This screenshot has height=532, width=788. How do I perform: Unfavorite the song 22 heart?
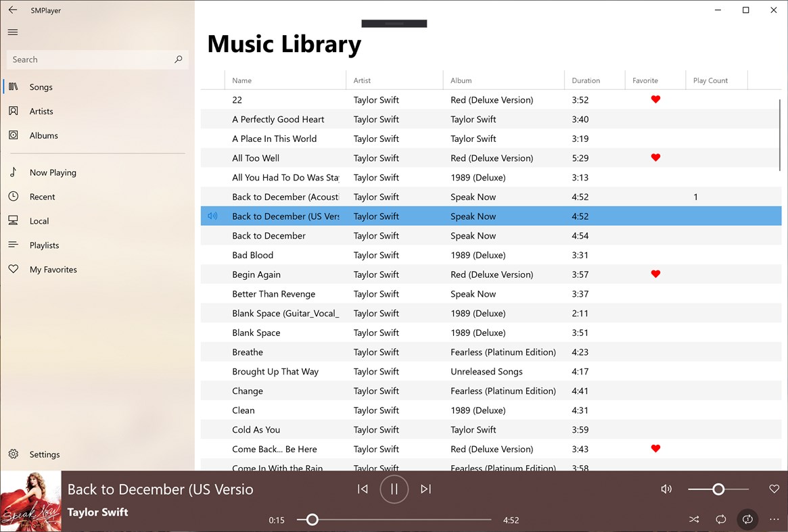655,99
